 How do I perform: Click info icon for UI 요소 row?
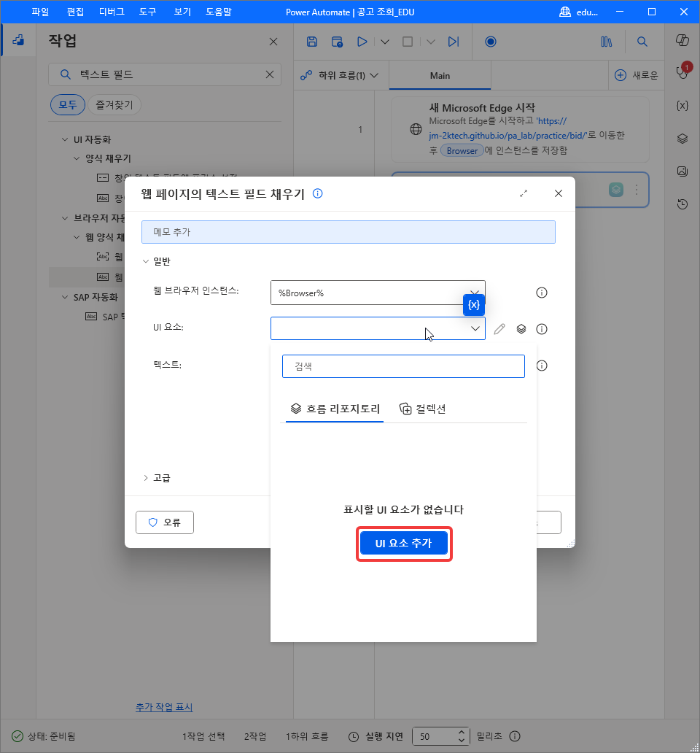(x=542, y=329)
